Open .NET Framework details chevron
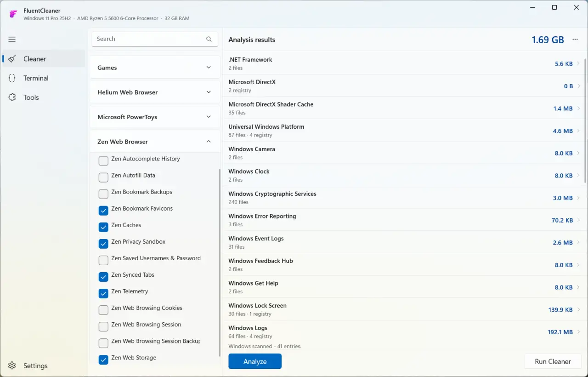 coord(578,64)
